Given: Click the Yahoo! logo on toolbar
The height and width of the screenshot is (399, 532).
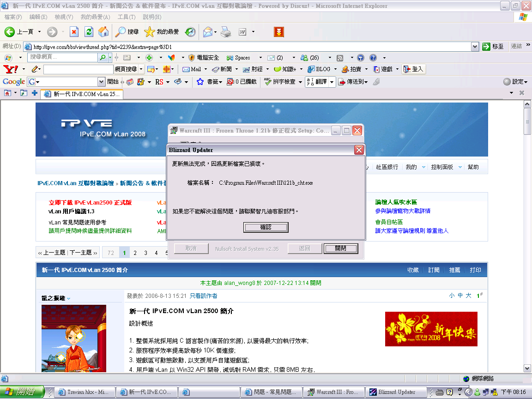Looking at the screenshot, I should pyautogui.click(x=11, y=69).
